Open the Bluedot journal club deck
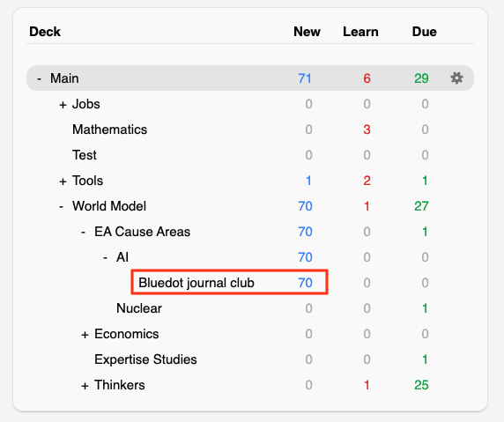504x422 pixels. click(196, 283)
